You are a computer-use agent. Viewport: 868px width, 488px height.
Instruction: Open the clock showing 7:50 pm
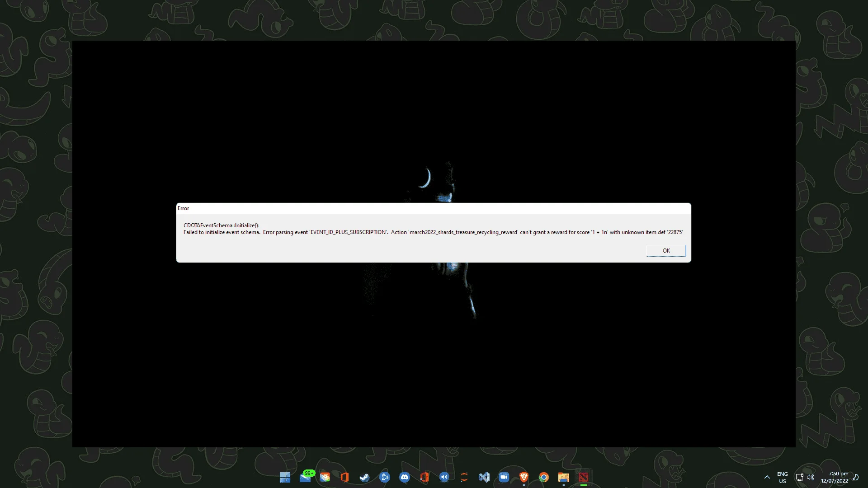point(835,477)
